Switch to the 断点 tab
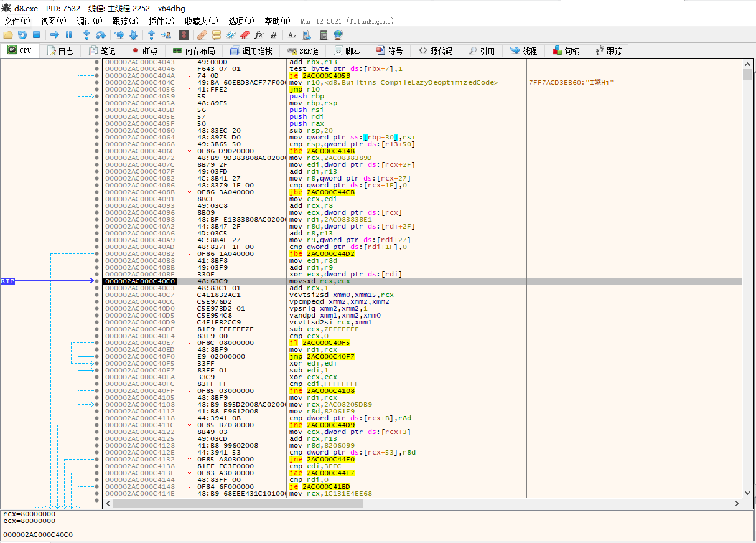 tap(144, 51)
